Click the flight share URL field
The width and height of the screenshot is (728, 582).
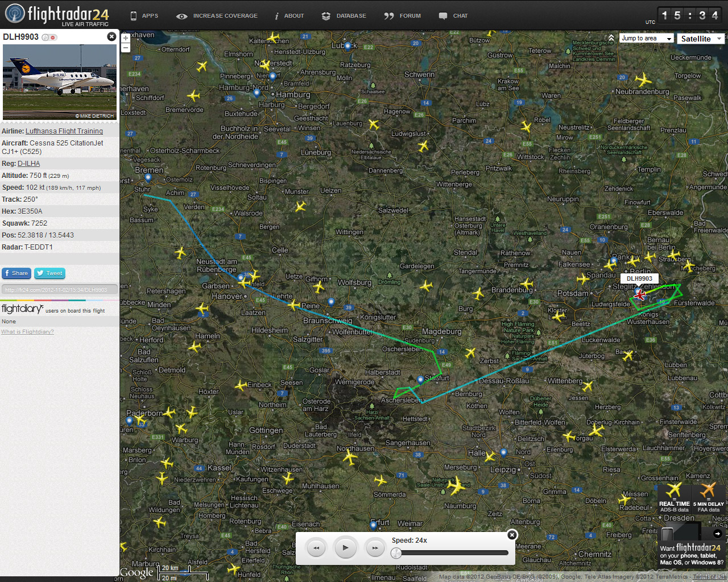[x=59, y=289]
